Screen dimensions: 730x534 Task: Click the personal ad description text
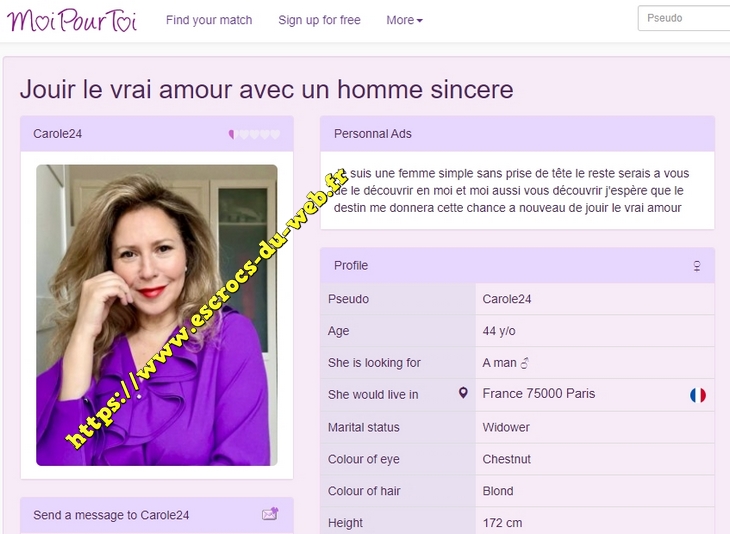click(x=511, y=190)
